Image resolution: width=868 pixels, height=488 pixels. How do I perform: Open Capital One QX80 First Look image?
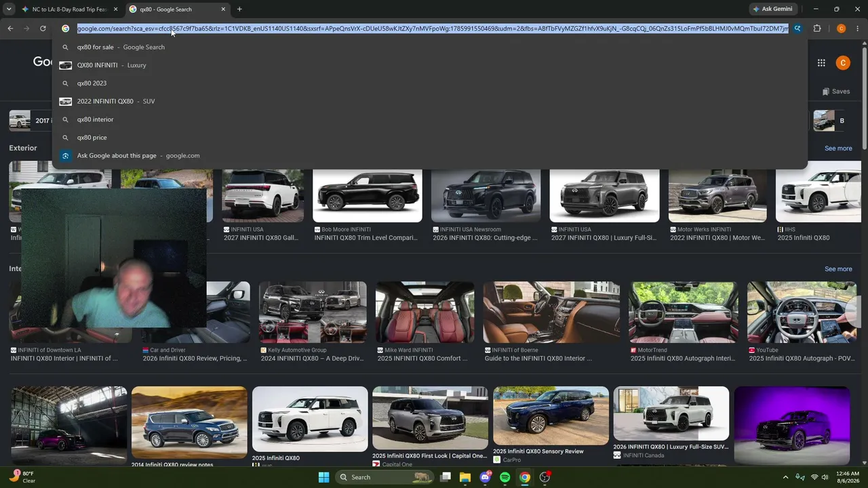pyautogui.click(x=430, y=418)
